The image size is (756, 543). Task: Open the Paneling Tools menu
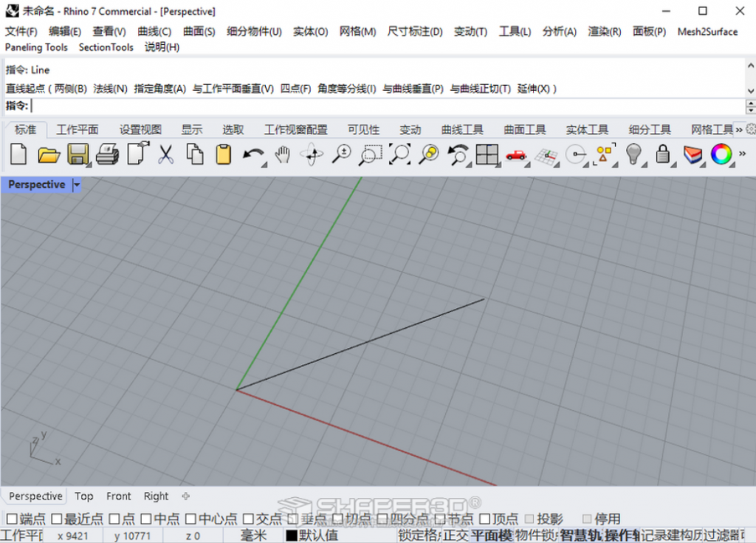pyautogui.click(x=36, y=47)
